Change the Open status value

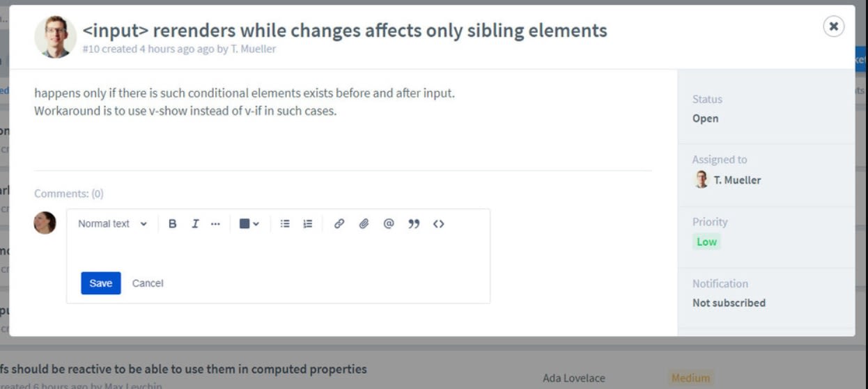click(705, 118)
